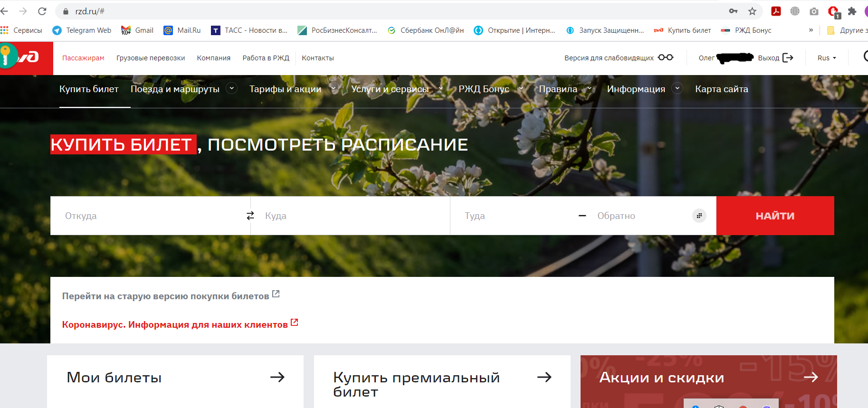Open the coronavirus information link
868x408 pixels.
[175, 324]
